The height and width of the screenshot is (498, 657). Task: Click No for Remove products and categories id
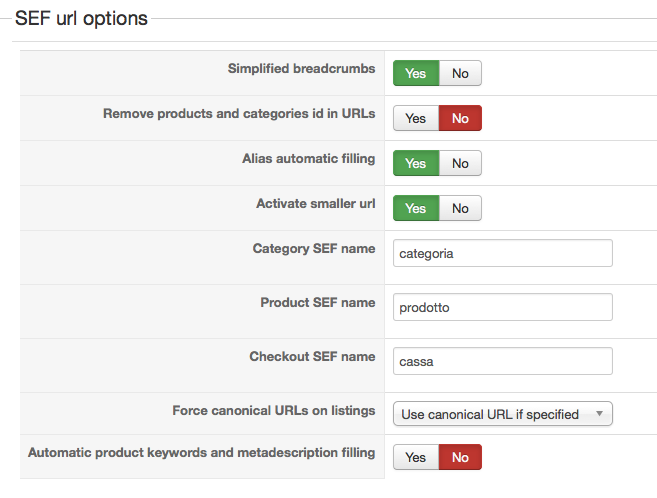(460, 118)
